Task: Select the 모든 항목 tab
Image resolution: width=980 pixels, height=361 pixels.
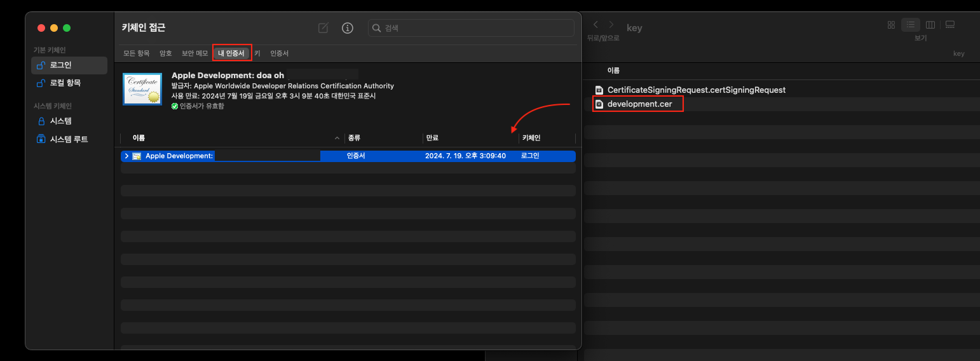Action: [x=137, y=53]
